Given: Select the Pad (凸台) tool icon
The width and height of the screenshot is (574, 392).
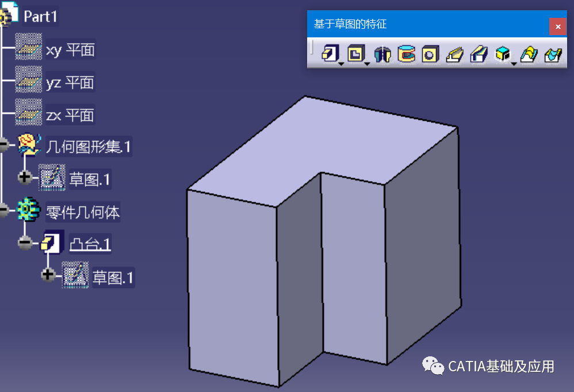Looking at the screenshot, I should 330,54.
